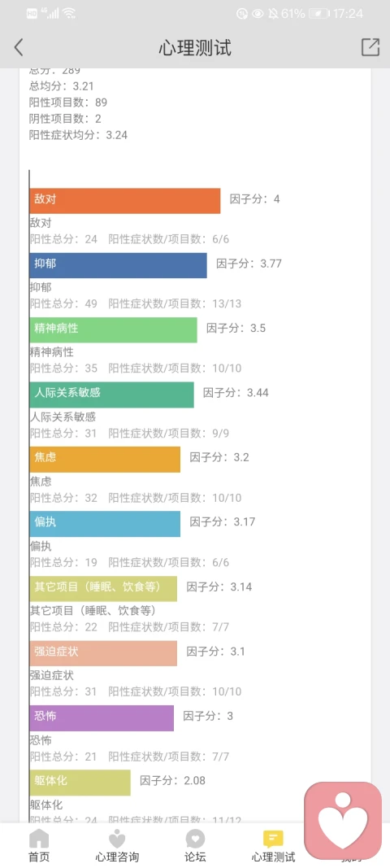
Task: Tap the 心理测试 page title
Action: pos(195,48)
